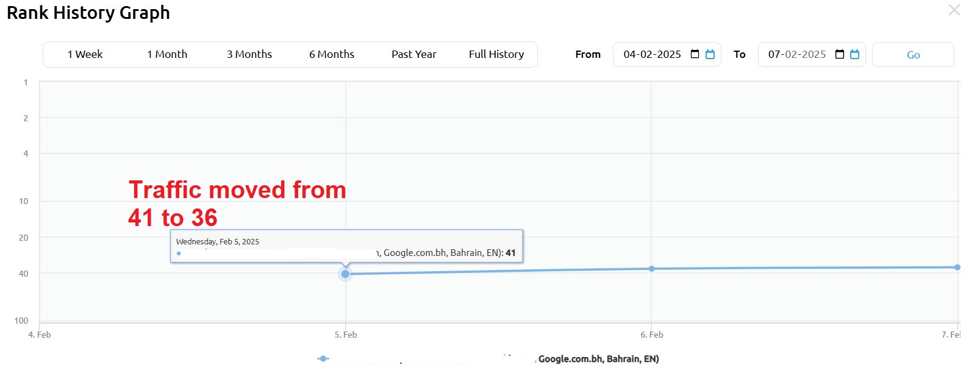980x376 pixels.
Task: Click the Rank History Graph title
Action: tap(88, 13)
